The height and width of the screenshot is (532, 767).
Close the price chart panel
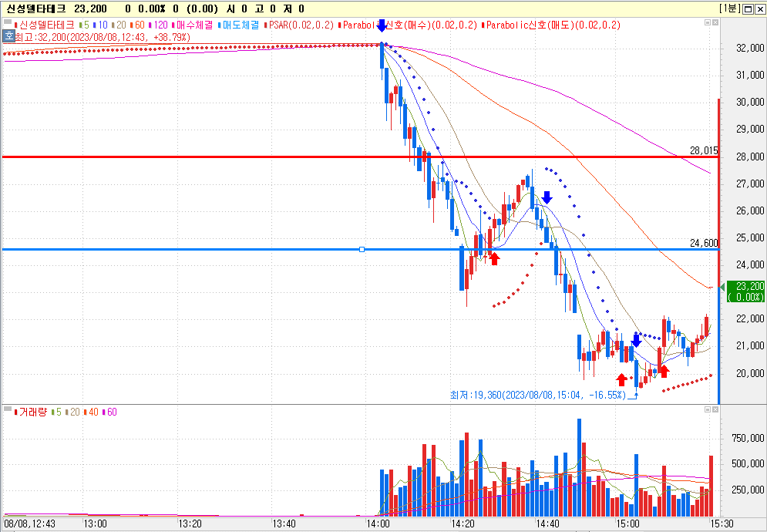coord(715,22)
